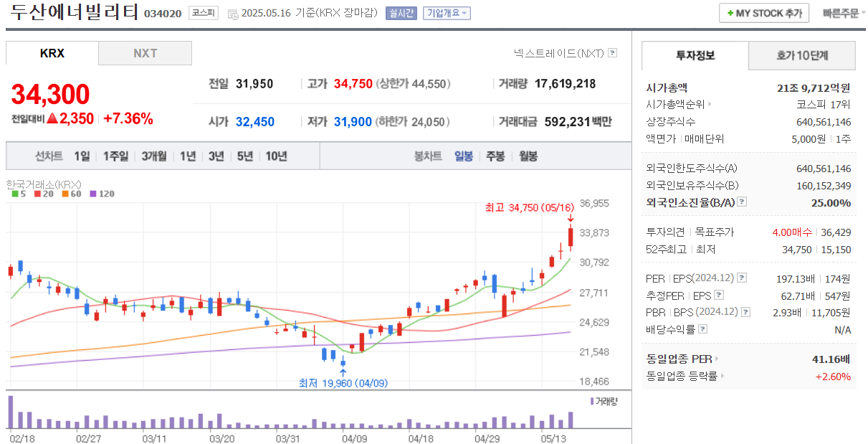Click the current price 34,300
Image resolution: width=868 pixels, height=444 pixels.
(x=50, y=95)
